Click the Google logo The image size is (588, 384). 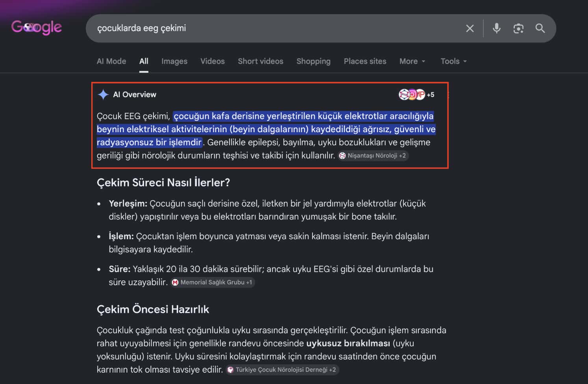point(37,28)
